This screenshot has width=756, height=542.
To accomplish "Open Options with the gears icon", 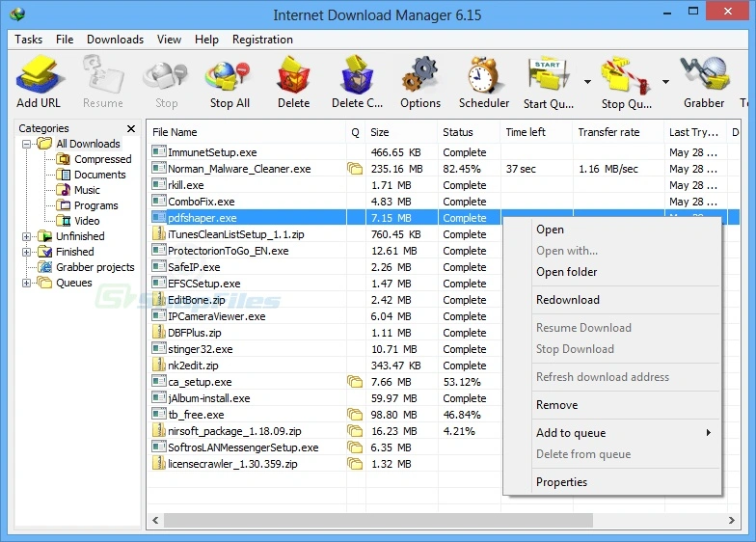I will tap(420, 75).
